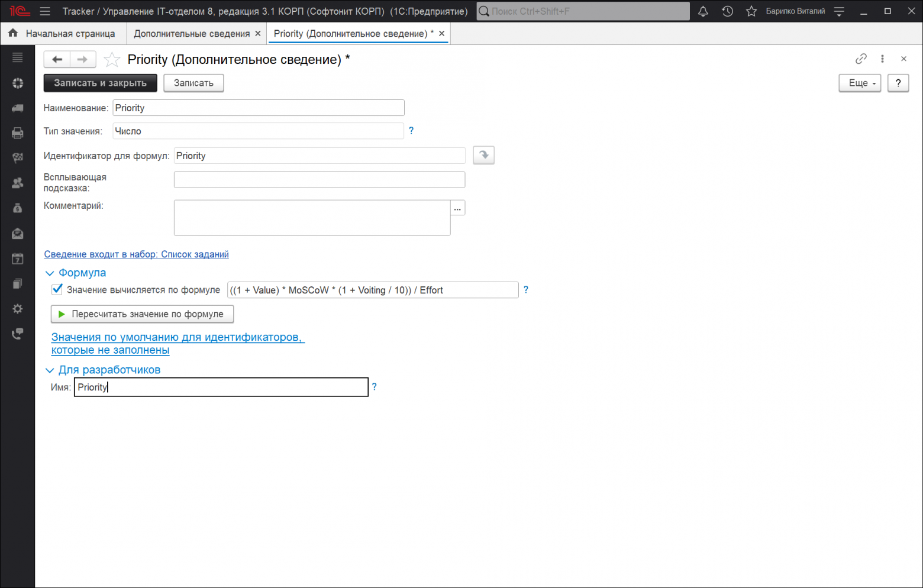Screen dimensions: 923x588
Task: Collapse the Формула section
Action: pyautogui.click(x=50, y=273)
